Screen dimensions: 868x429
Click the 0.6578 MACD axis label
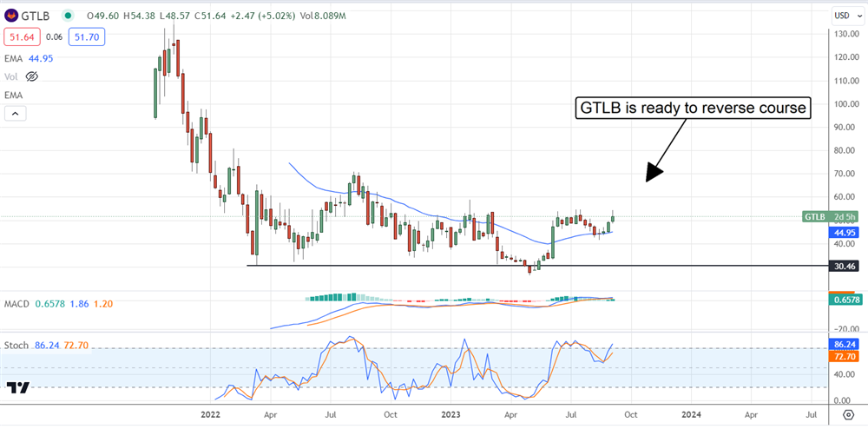point(844,300)
